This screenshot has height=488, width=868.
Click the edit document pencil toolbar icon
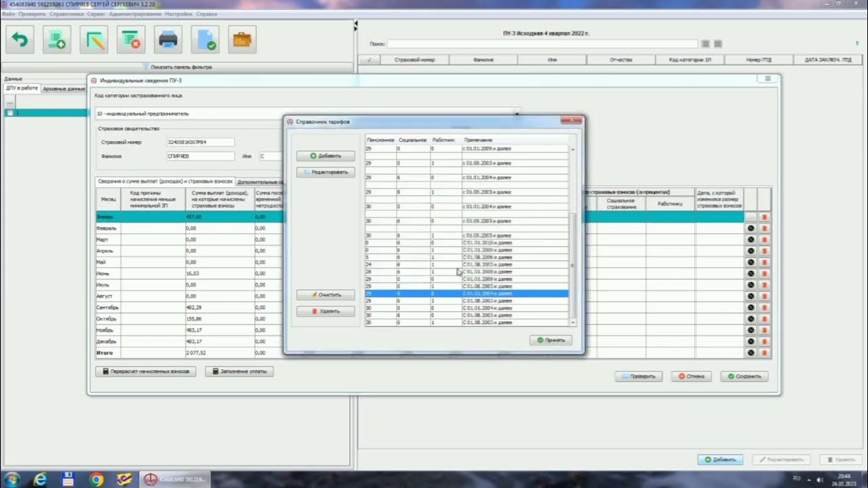tap(94, 40)
